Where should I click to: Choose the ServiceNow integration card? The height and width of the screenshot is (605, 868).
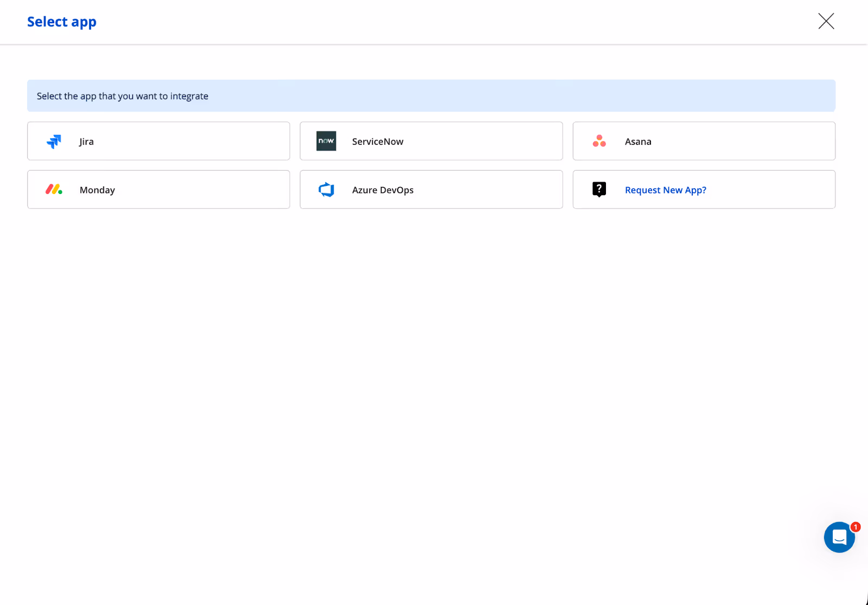click(431, 141)
